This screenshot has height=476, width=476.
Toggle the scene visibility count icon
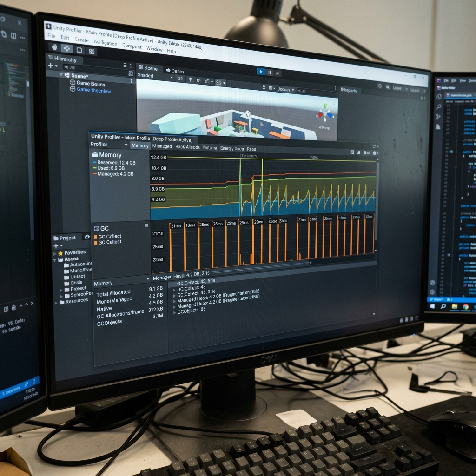pos(218,82)
